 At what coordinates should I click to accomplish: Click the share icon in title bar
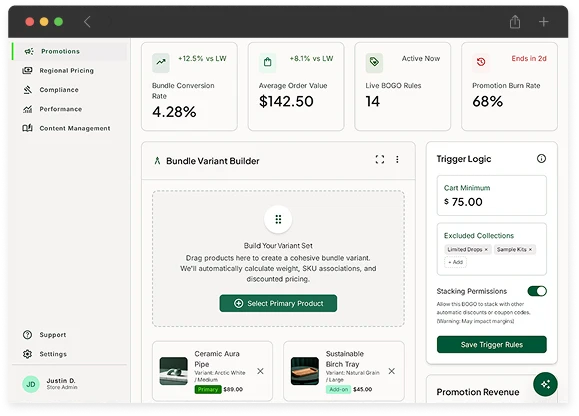pyautogui.click(x=515, y=22)
